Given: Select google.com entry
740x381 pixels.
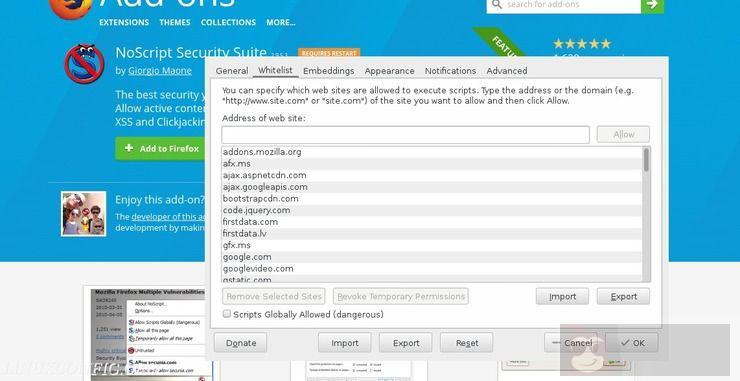Looking at the screenshot, I should coord(432,257).
